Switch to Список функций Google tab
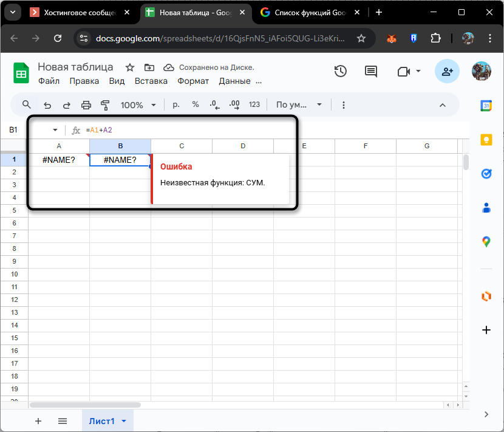The height and width of the screenshot is (432, 504). coord(310,13)
